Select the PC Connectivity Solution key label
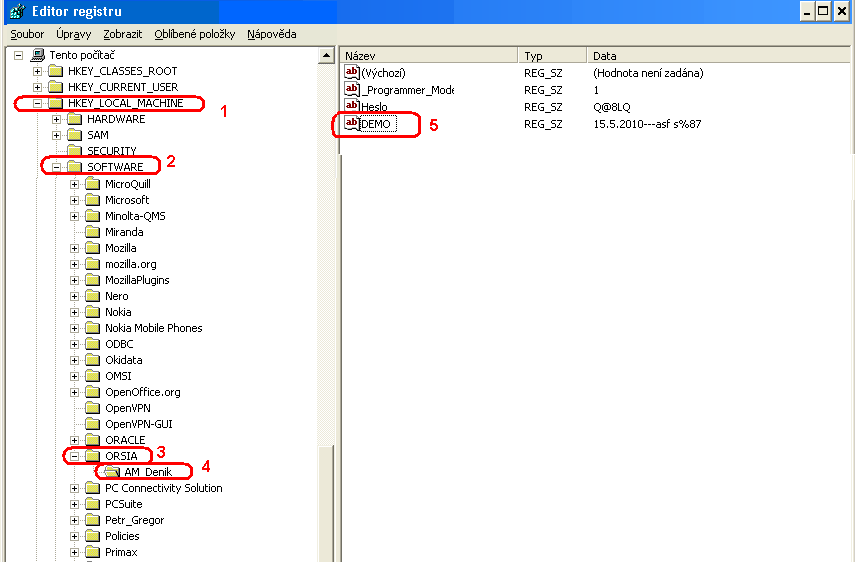The height and width of the screenshot is (562, 855). [164, 488]
